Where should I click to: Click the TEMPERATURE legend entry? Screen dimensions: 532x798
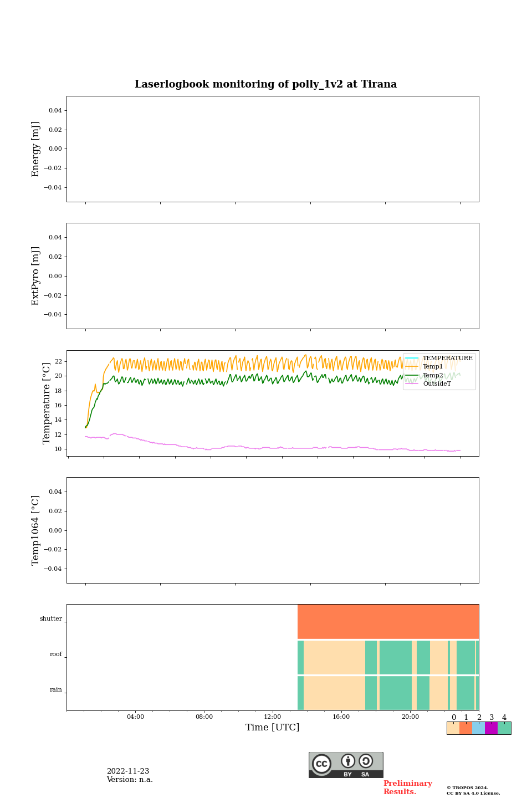coord(439,358)
